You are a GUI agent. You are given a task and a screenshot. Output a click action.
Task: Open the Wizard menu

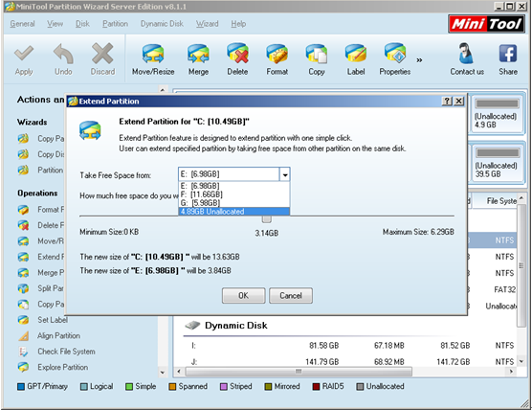point(207,24)
